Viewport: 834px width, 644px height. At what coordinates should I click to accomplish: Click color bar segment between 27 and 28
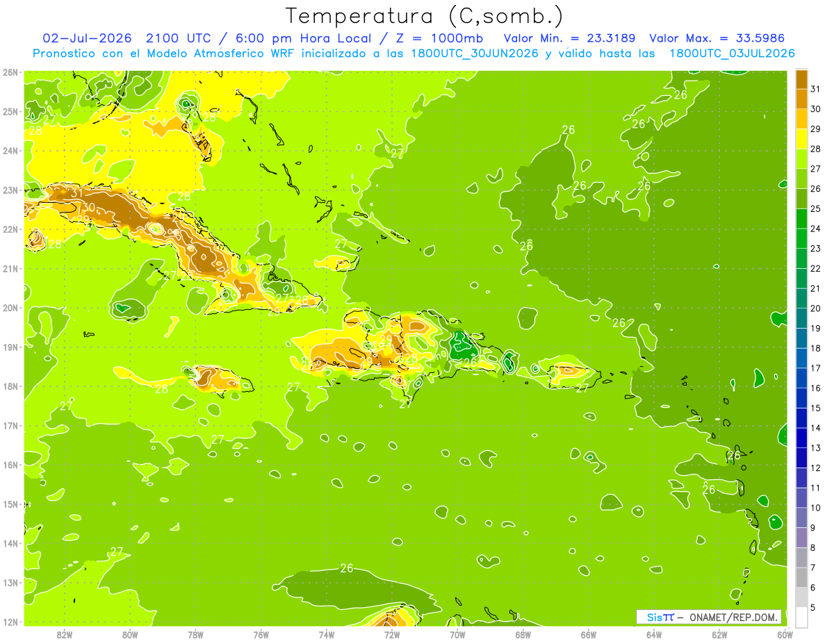(x=801, y=159)
